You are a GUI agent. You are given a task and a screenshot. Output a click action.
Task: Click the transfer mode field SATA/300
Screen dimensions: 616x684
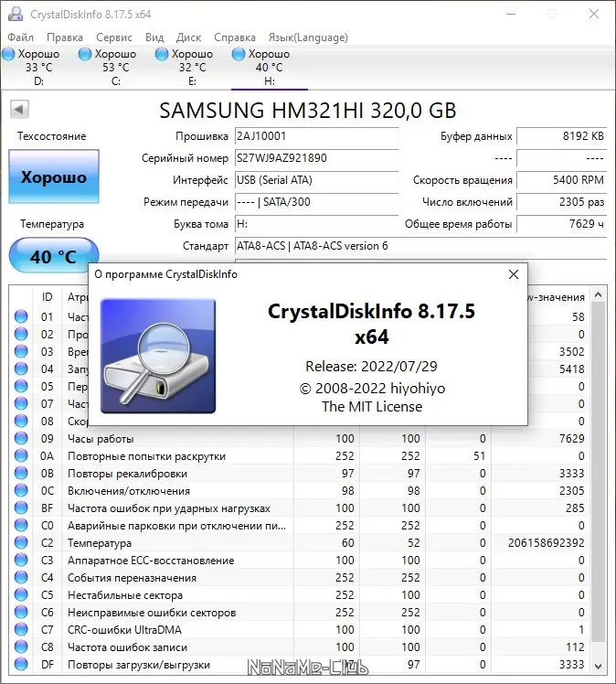[316, 201]
